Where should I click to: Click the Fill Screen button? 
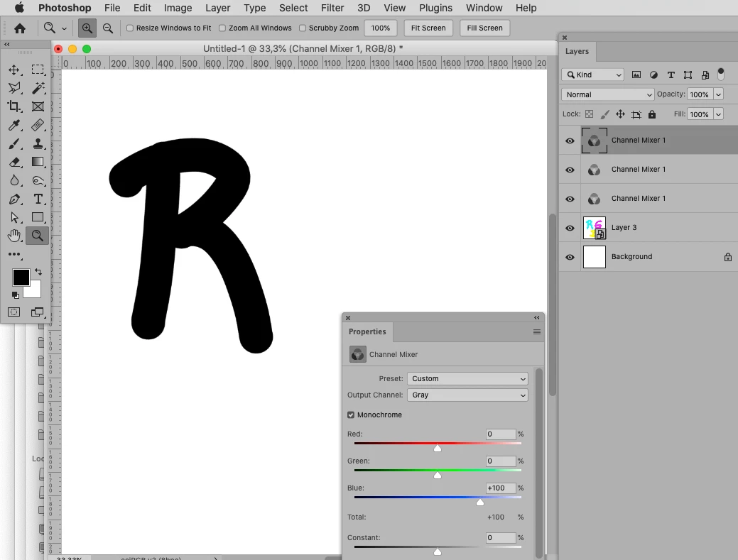point(485,28)
